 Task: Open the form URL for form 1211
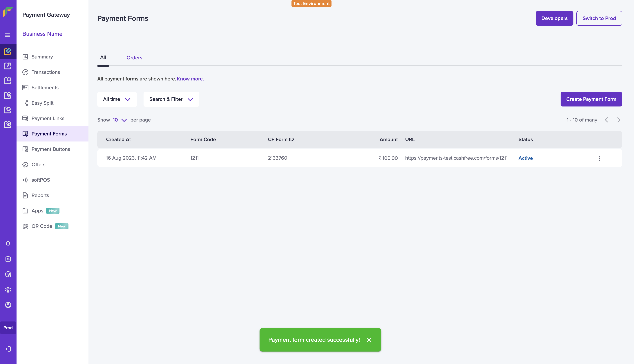pyautogui.click(x=456, y=158)
